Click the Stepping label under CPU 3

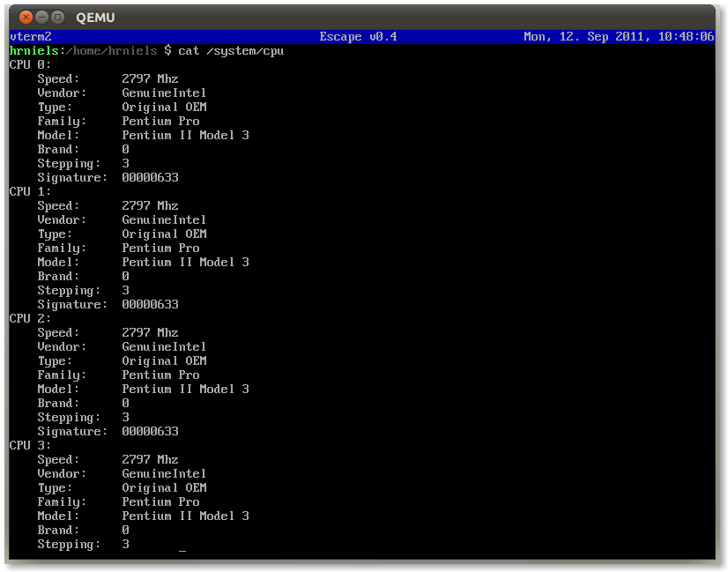coord(69,545)
